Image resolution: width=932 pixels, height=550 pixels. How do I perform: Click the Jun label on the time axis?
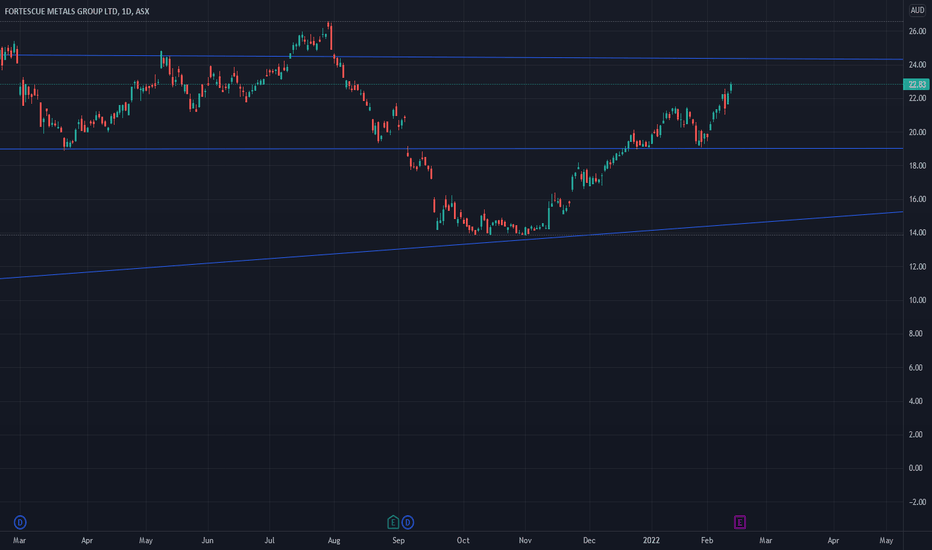pos(207,540)
